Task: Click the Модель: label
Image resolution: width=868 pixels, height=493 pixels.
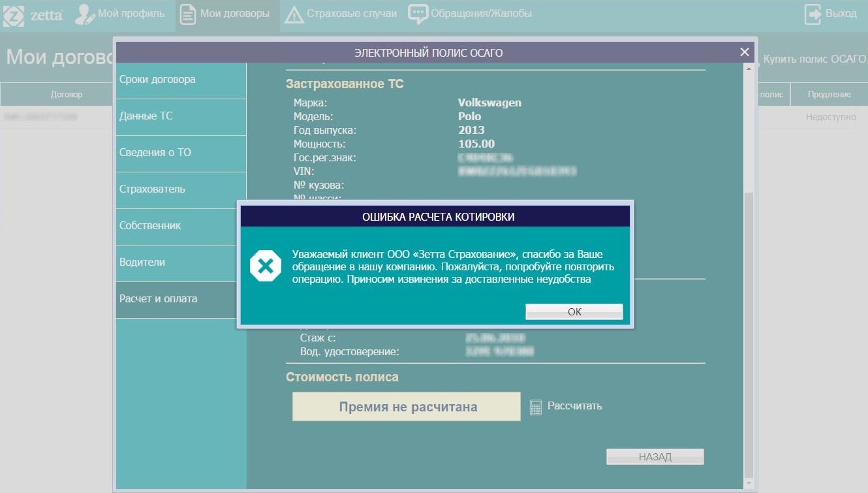Action: (313, 116)
